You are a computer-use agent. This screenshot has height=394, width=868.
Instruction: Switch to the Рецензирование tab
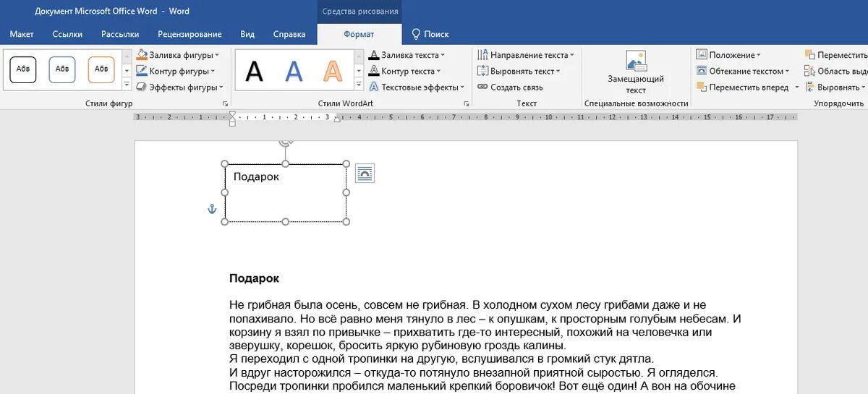(x=190, y=34)
